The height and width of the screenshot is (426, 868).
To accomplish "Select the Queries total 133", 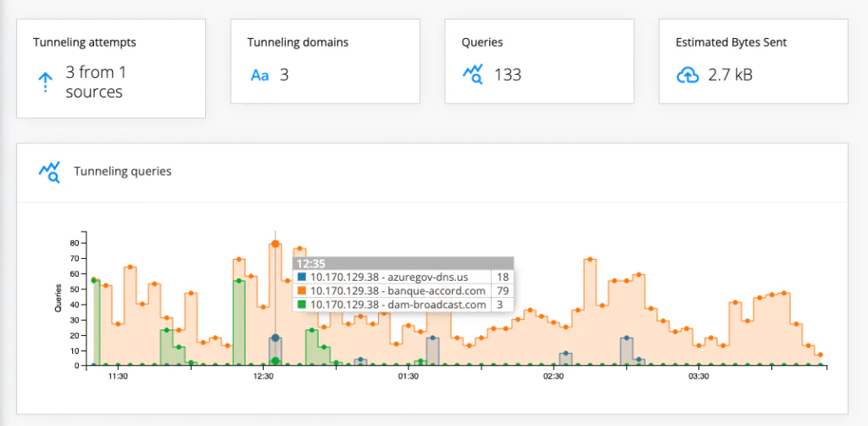I will tap(508, 75).
